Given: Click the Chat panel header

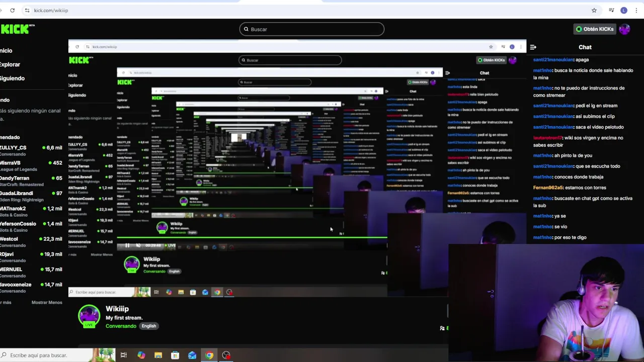Looking at the screenshot, I should pyautogui.click(x=585, y=47).
